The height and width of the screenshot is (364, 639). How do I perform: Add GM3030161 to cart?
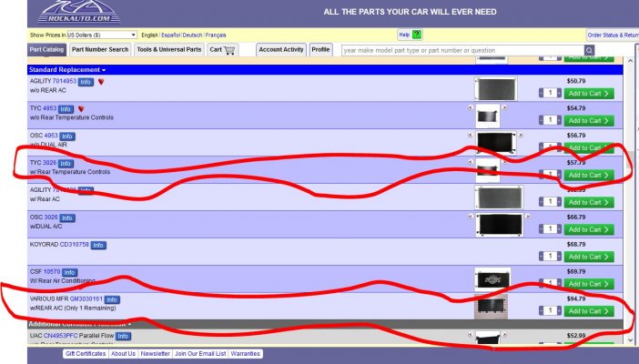click(x=589, y=311)
